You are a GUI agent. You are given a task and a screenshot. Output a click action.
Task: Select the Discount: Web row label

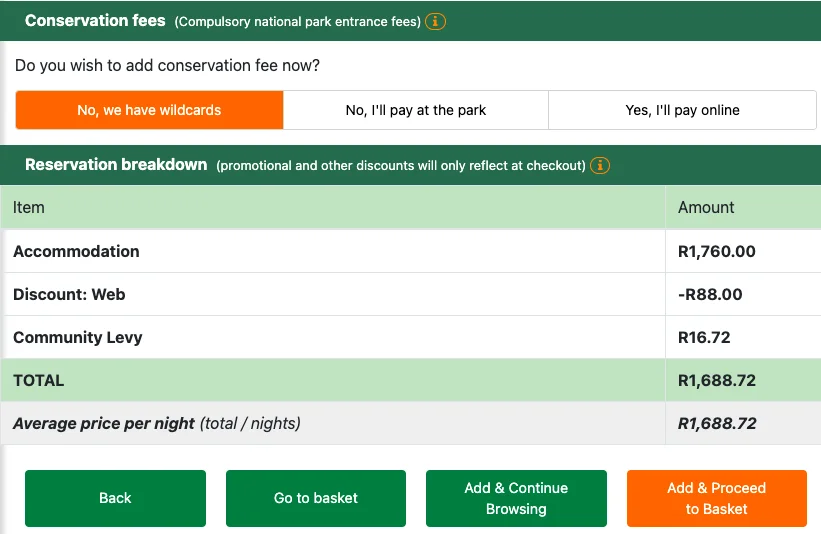tap(69, 294)
